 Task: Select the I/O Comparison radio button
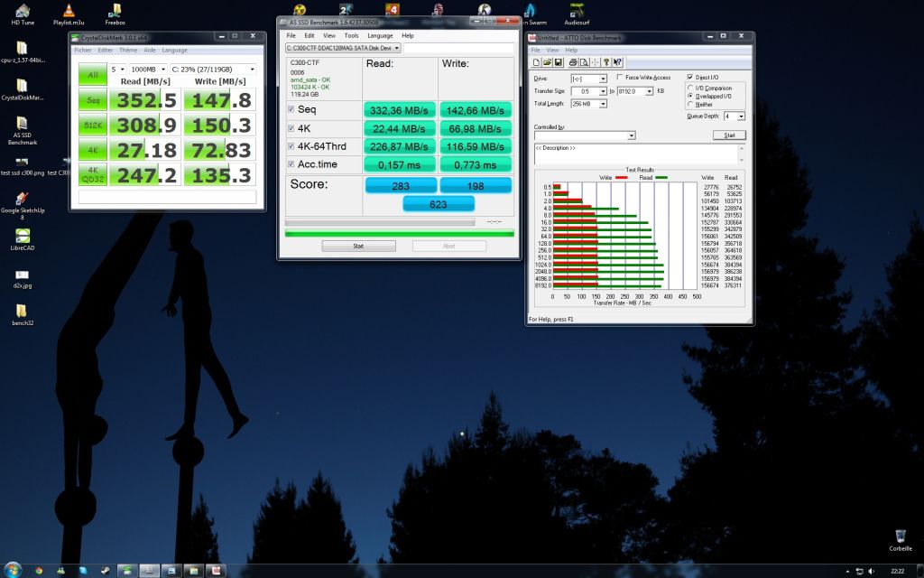pyautogui.click(x=690, y=88)
